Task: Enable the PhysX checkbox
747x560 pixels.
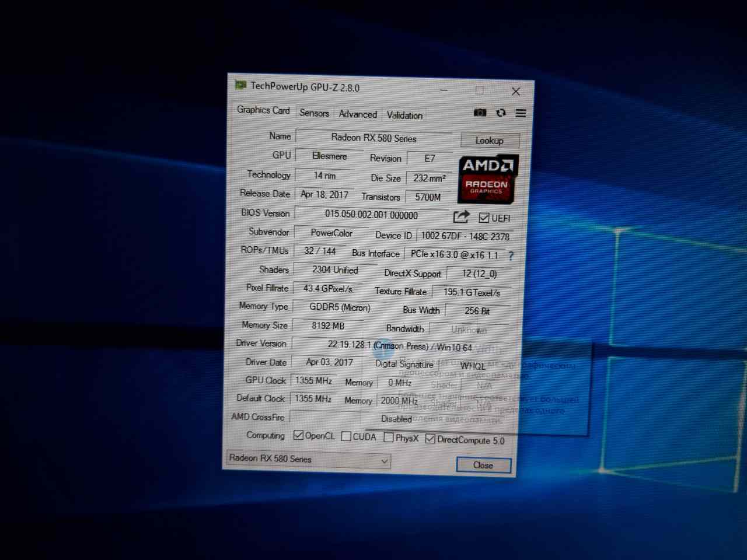Action: [389, 437]
